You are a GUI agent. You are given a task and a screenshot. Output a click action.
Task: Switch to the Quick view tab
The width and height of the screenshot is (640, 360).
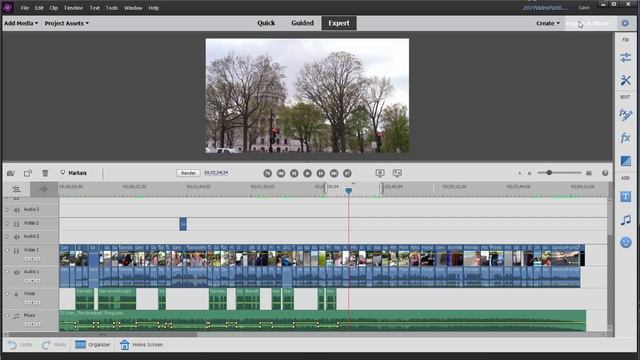pos(266,23)
